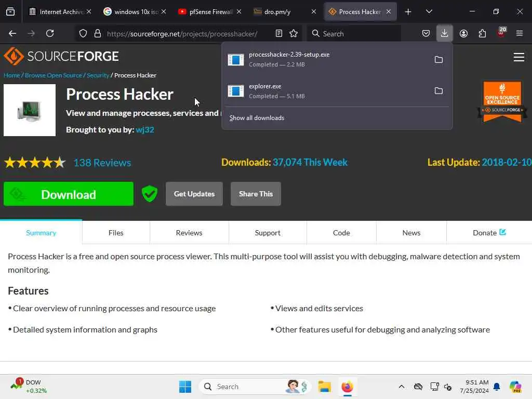Click the tracking protection shield icon
This screenshot has height=399, width=532.
click(83, 33)
